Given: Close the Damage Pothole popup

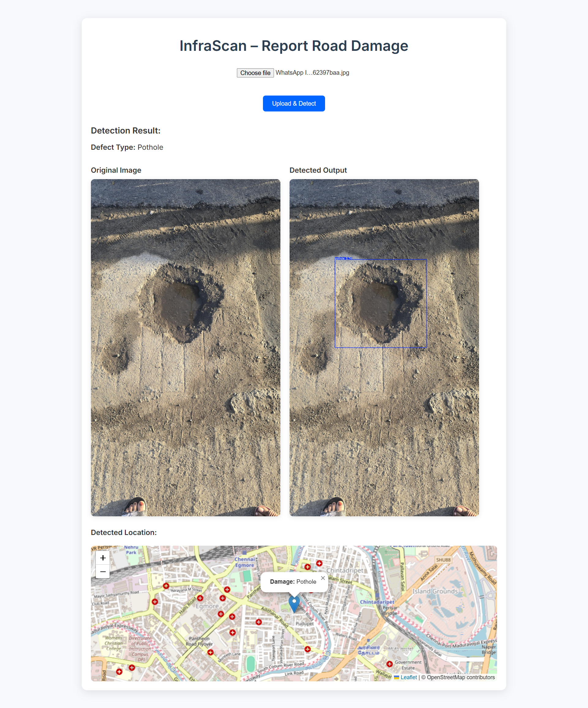Looking at the screenshot, I should 323,578.
